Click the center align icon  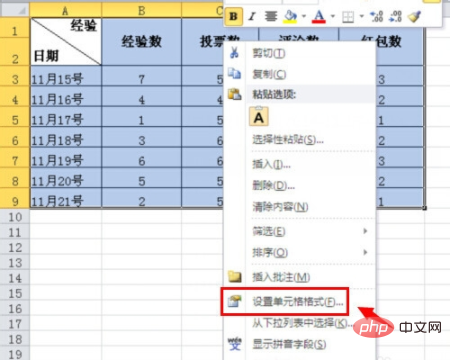coord(271,16)
